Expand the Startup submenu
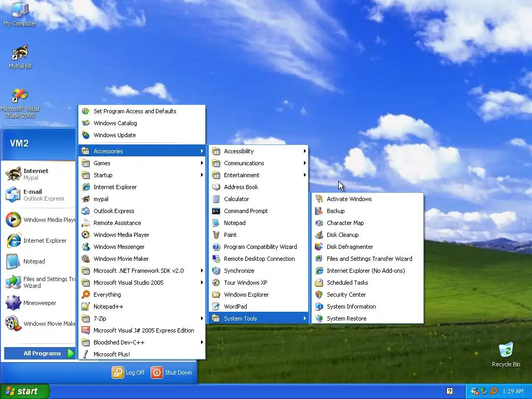Image resolution: width=532 pixels, height=399 pixels. [142, 175]
